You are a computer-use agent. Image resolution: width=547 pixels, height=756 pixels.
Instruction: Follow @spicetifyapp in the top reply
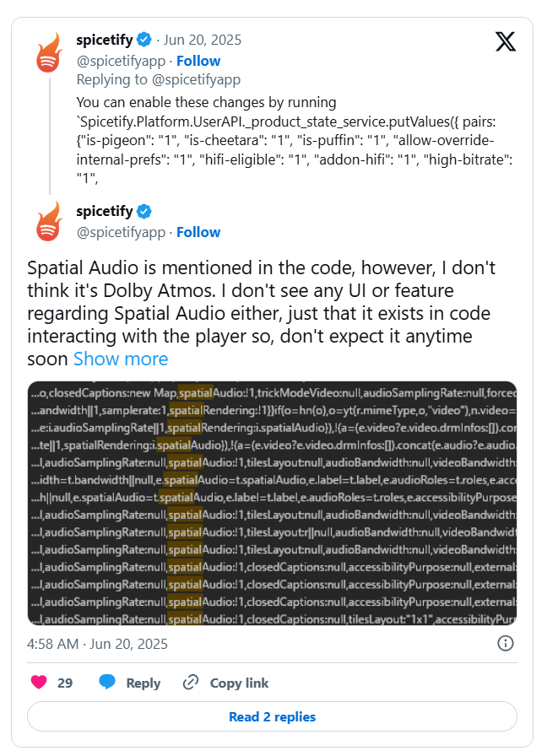point(198,61)
